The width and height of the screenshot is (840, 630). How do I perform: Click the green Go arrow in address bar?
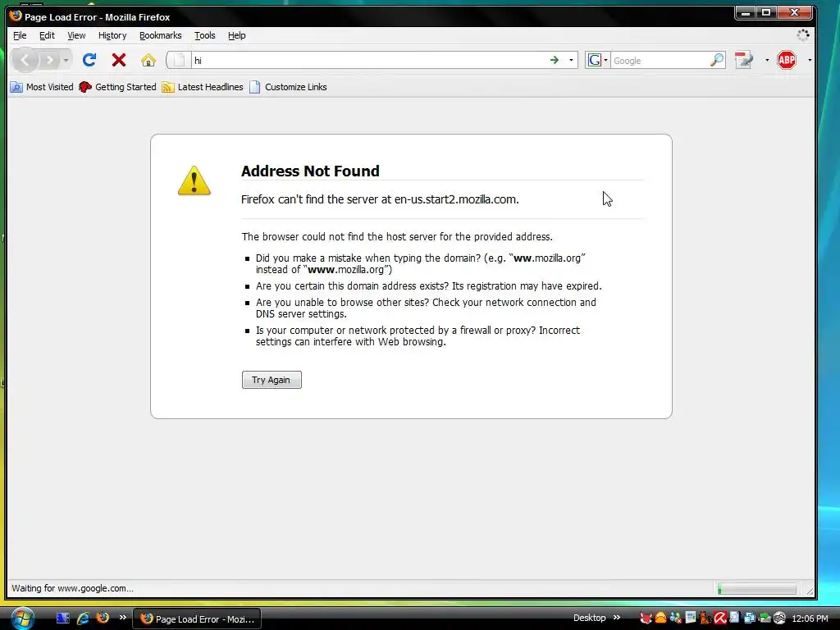pyautogui.click(x=555, y=60)
